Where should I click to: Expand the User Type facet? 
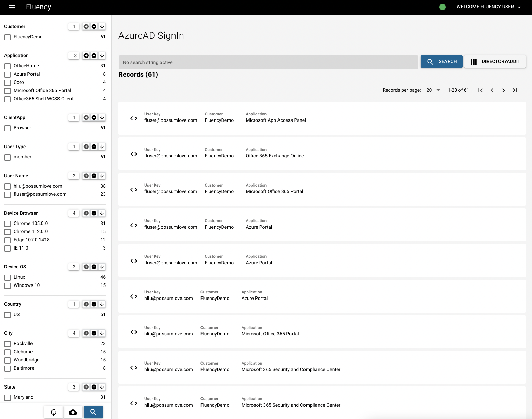pos(102,147)
